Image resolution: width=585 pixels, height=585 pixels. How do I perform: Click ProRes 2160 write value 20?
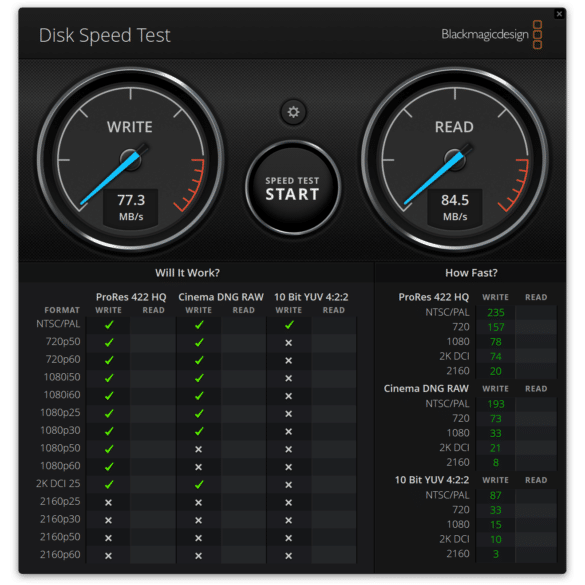coord(496,371)
